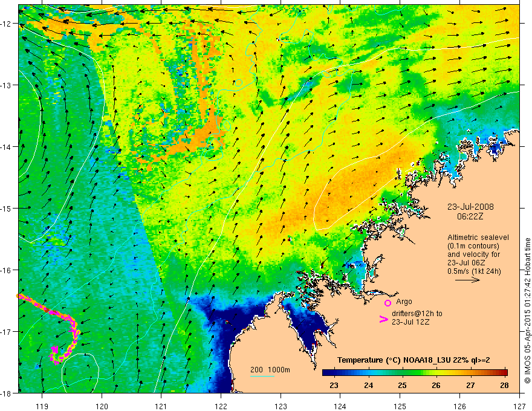Click the '0.5m/s (1kt 24h)' text
The width and height of the screenshot is (532, 411).
tap(474, 271)
